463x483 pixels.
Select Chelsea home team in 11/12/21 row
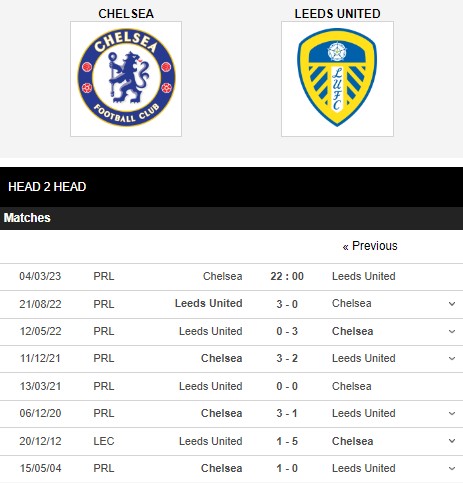click(x=221, y=358)
